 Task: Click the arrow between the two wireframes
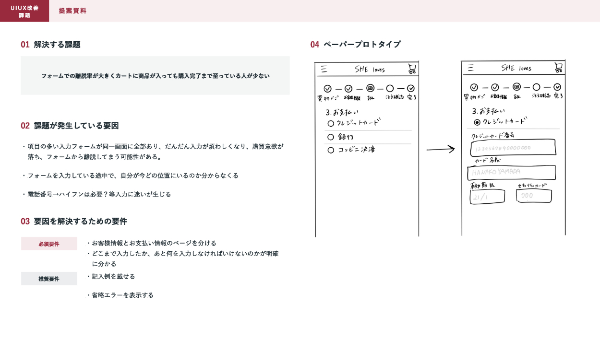pos(440,149)
